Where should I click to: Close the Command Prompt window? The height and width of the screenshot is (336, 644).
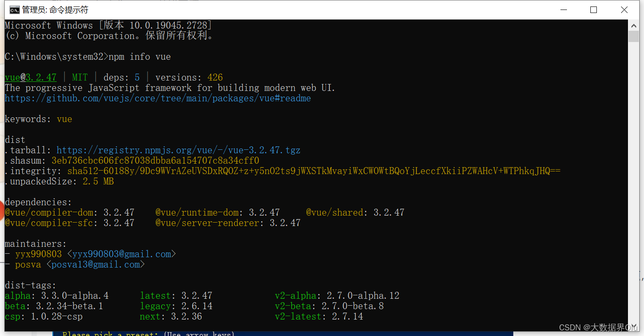point(624,10)
